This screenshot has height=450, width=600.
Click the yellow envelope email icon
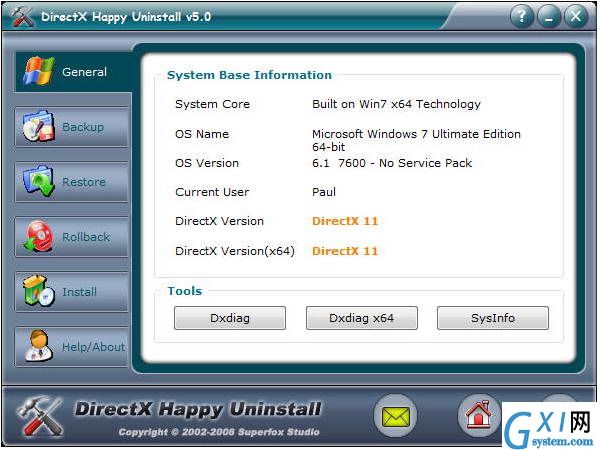click(x=396, y=416)
